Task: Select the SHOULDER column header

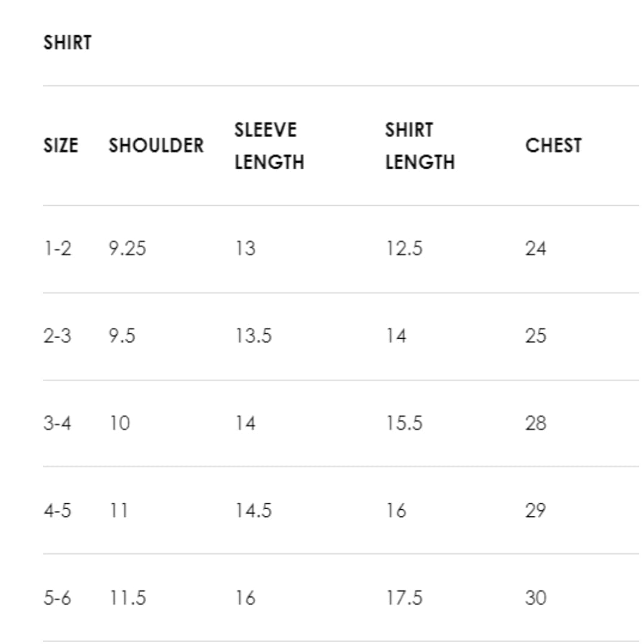Action: (156, 145)
